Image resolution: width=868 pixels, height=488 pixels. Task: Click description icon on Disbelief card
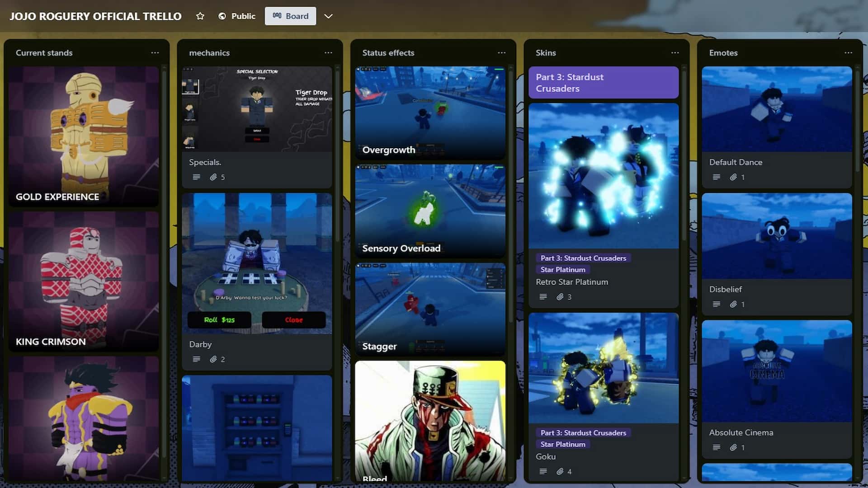[x=717, y=304]
